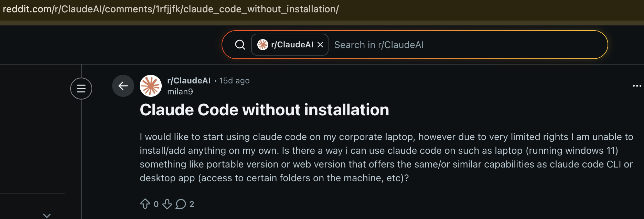Click the post title Claude Code without installation
This screenshot has width=644, height=219.
(x=264, y=110)
